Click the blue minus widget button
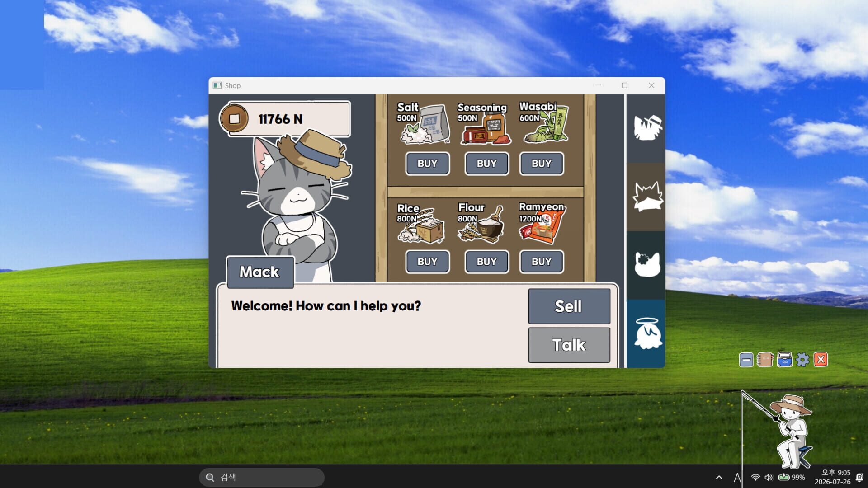The image size is (868, 488). click(746, 360)
